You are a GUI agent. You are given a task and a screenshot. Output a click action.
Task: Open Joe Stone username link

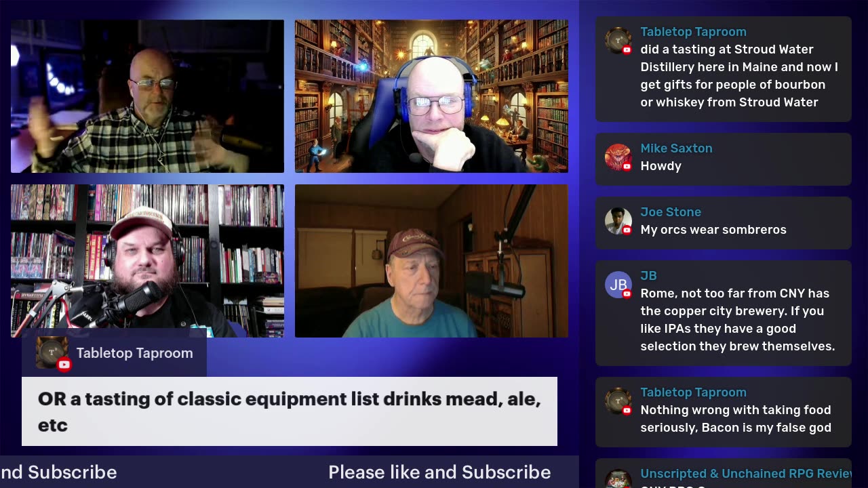pyautogui.click(x=671, y=211)
